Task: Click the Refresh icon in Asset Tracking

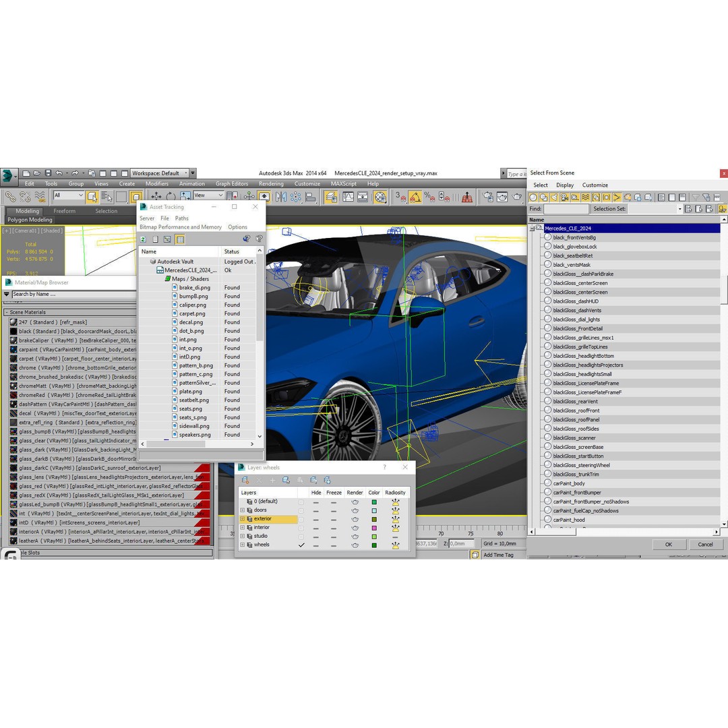Action: click(143, 239)
